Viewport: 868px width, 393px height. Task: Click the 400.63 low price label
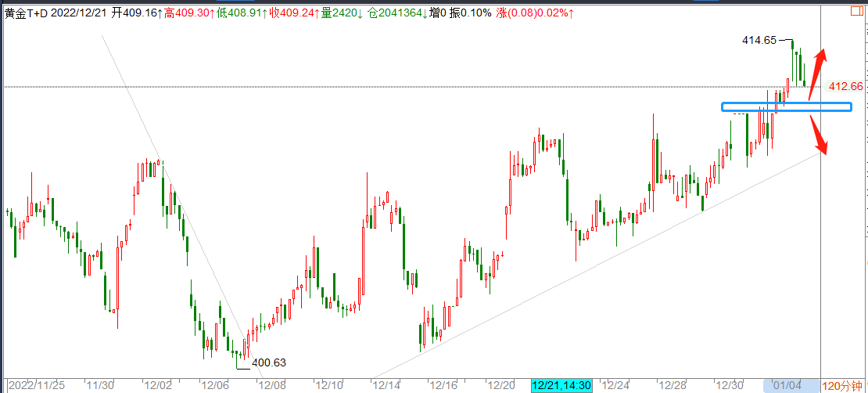point(269,363)
